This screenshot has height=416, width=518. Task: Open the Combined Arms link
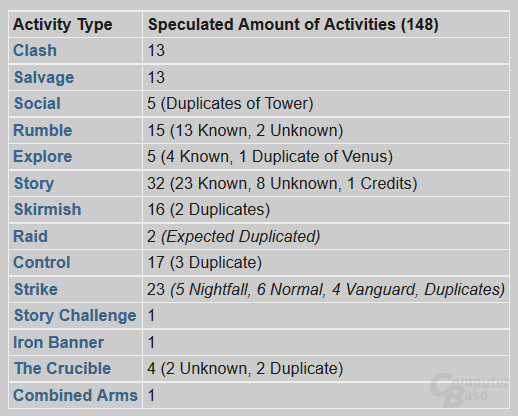(x=75, y=395)
